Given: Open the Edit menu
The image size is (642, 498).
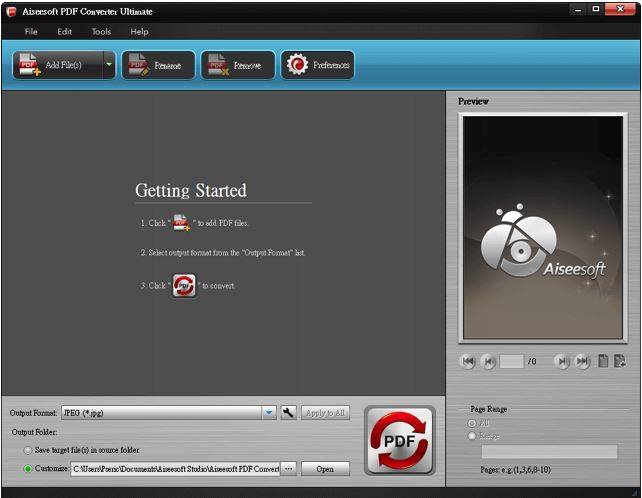Looking at the screenshot, I should click(65, 32).
